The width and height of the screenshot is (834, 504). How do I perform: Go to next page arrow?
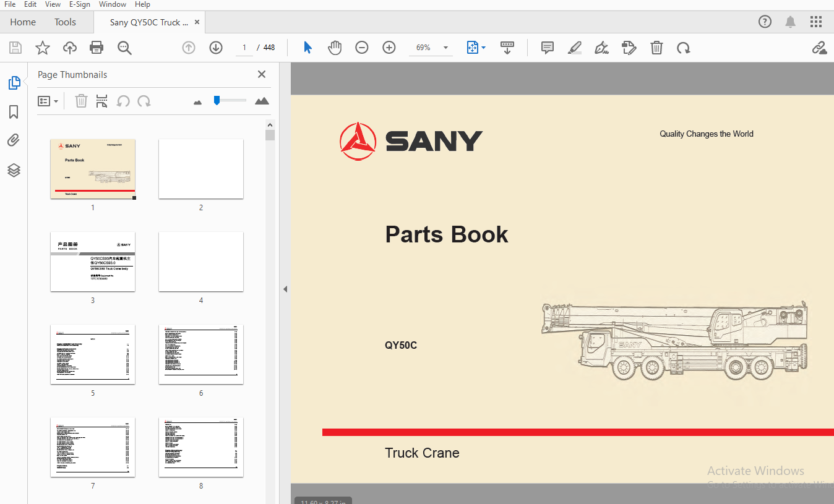coord(216,48)
